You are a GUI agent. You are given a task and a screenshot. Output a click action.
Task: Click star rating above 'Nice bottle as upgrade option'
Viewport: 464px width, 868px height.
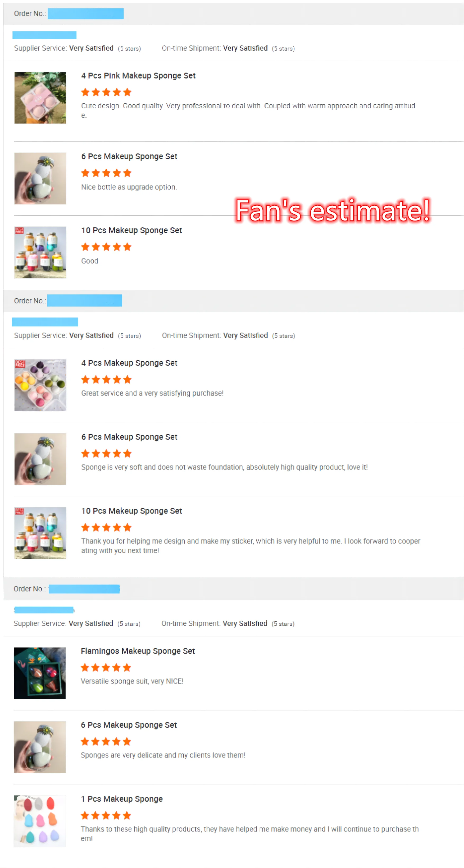point(106,173)
